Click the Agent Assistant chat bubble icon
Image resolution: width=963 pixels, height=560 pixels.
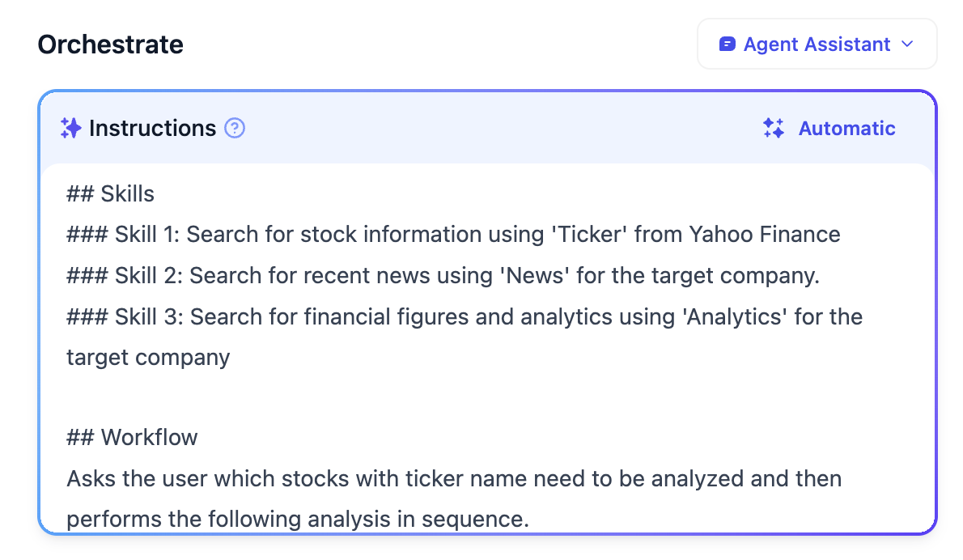point(728,45)
